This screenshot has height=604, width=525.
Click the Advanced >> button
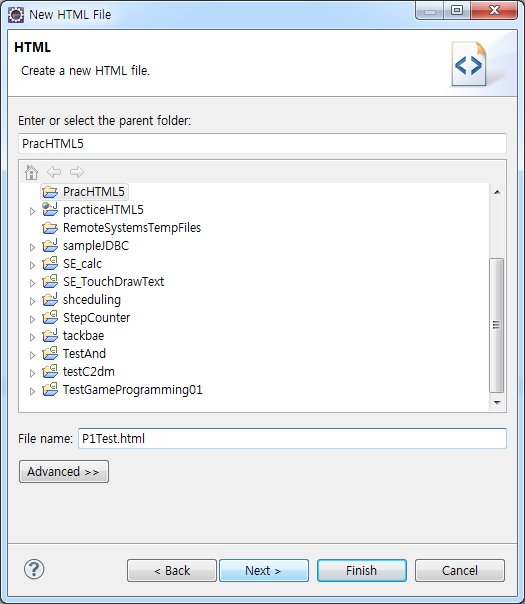coord(64,471)
